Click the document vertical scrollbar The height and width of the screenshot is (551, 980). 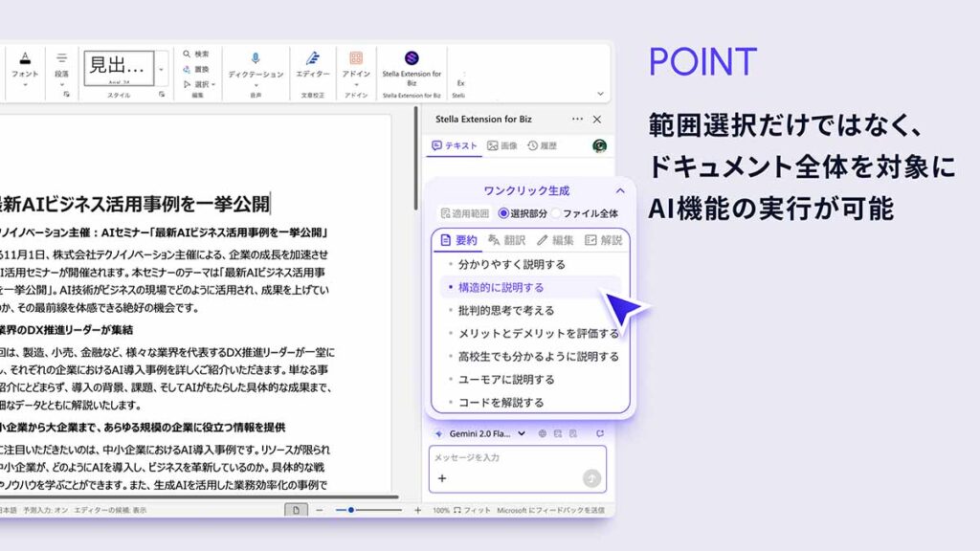[x=415, y=159]
